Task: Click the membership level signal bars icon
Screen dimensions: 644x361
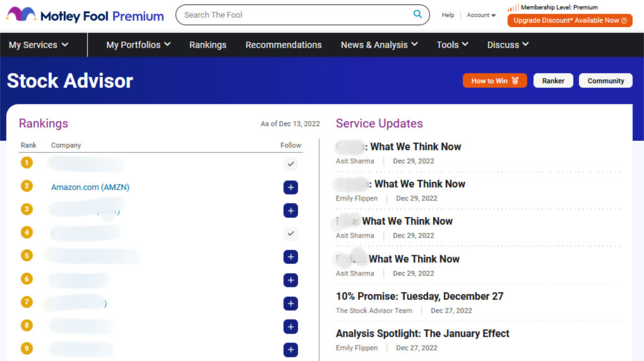Action: (513, 8)
